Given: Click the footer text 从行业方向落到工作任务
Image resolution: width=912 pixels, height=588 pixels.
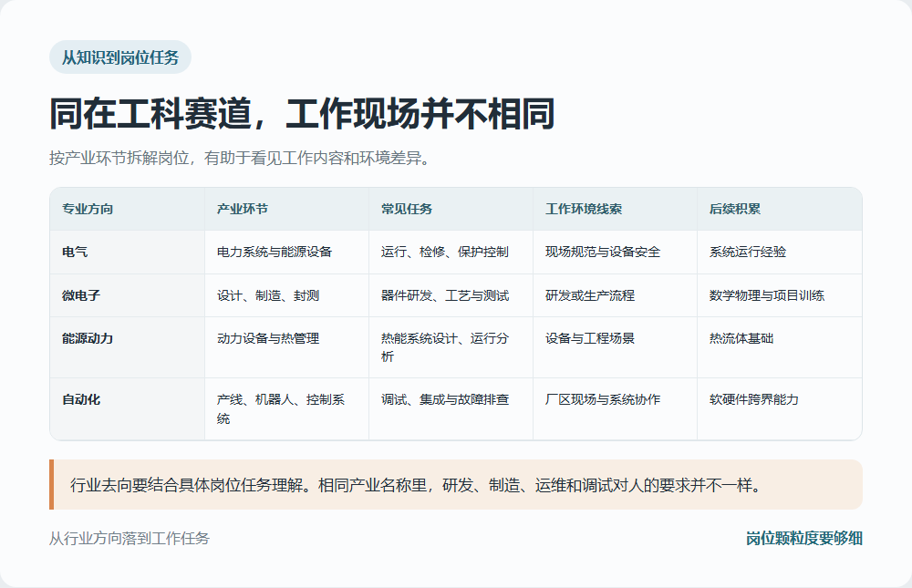Looking at the screenshot, I should (130, 539).
